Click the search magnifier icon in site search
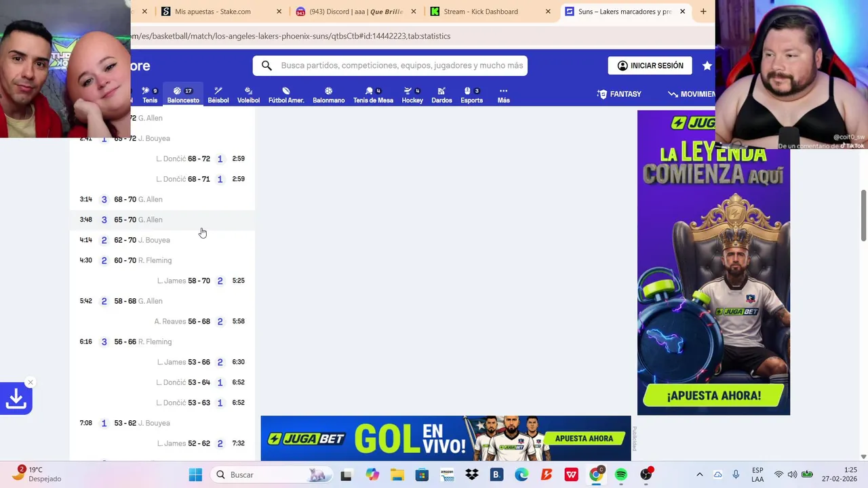 coord(267,66)
